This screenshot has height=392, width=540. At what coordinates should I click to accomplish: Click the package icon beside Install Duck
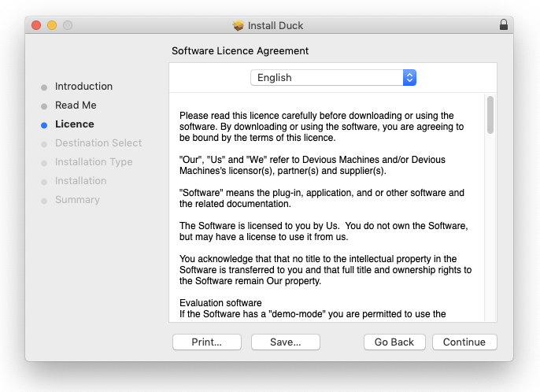click(239, 25)
